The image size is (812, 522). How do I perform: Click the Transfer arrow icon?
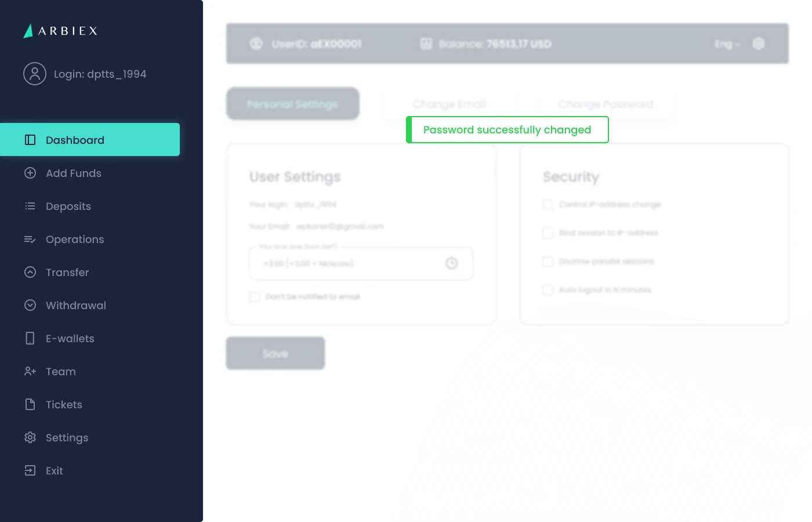(x=30, y=272)
